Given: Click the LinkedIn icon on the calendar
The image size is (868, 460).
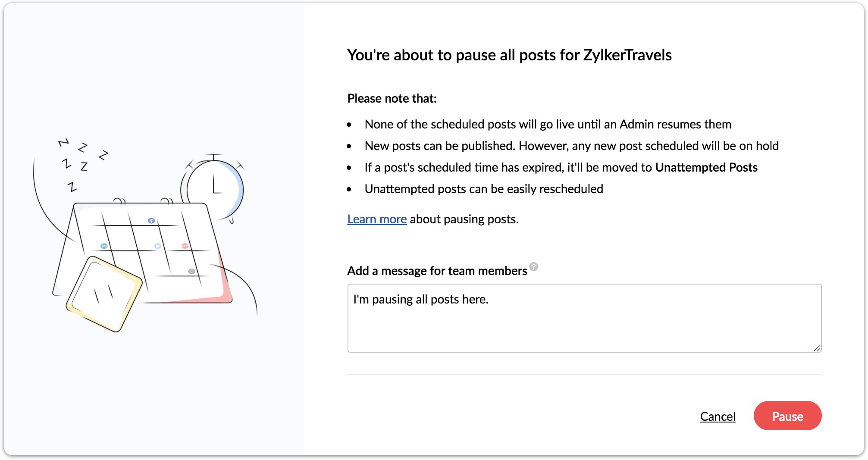Looking at the screenshot, I should click(x=104, y=246).
